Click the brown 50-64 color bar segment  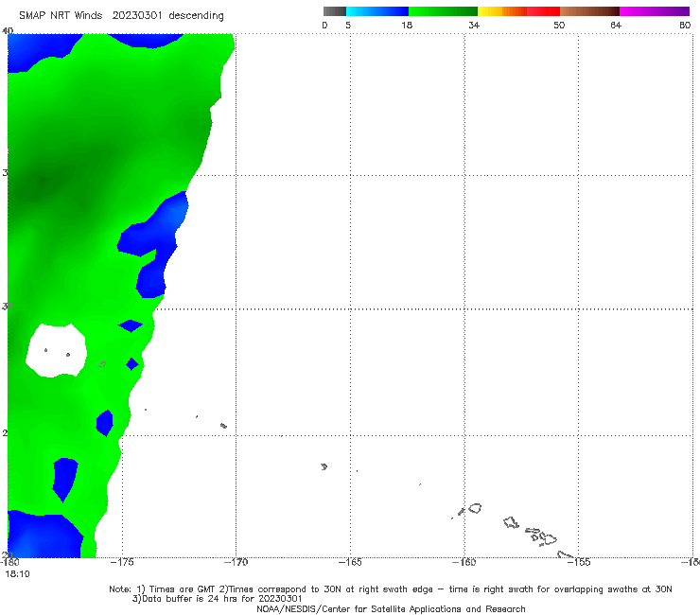(589, 11)
